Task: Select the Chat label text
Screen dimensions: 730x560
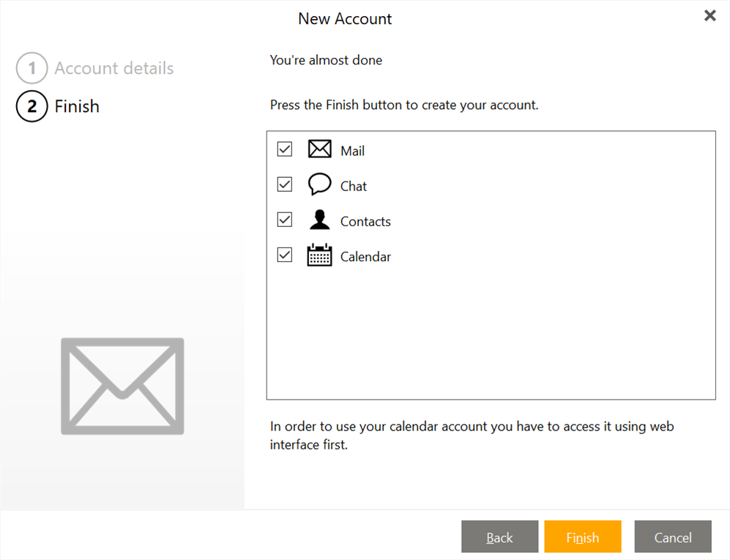Action: pos(354,186)
